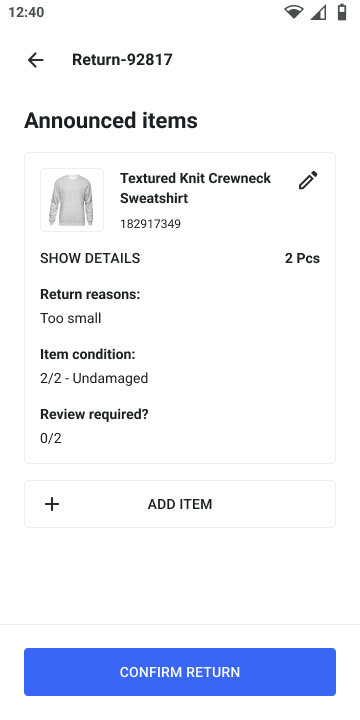Tap the Announced items heading
360x720 pixels.
tap(111, 121)
